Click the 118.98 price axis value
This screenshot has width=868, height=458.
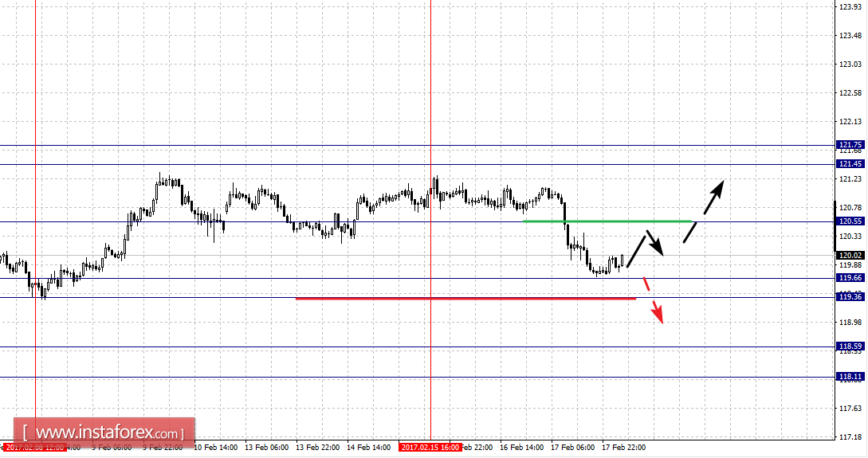click(850, 322)
